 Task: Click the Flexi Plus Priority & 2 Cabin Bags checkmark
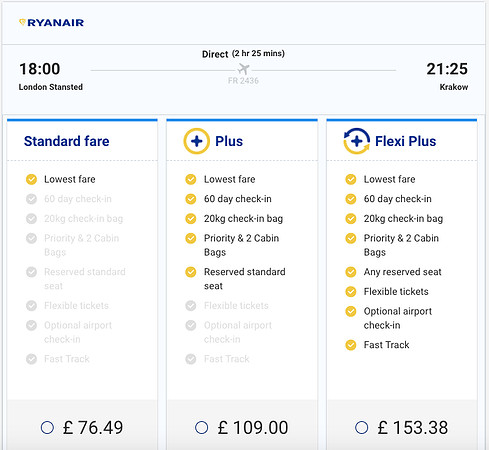point(351,238)
